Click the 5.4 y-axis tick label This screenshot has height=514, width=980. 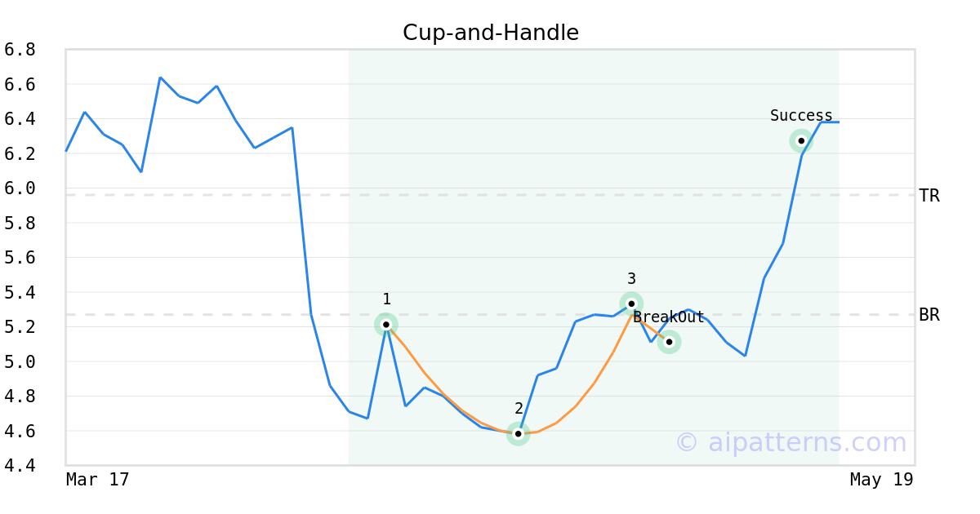pos(20,292)
